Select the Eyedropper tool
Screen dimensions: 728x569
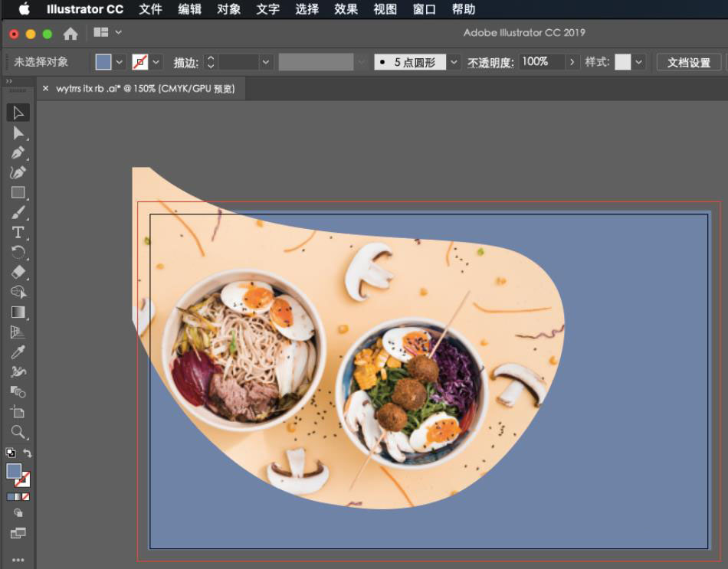click(18, 352)
